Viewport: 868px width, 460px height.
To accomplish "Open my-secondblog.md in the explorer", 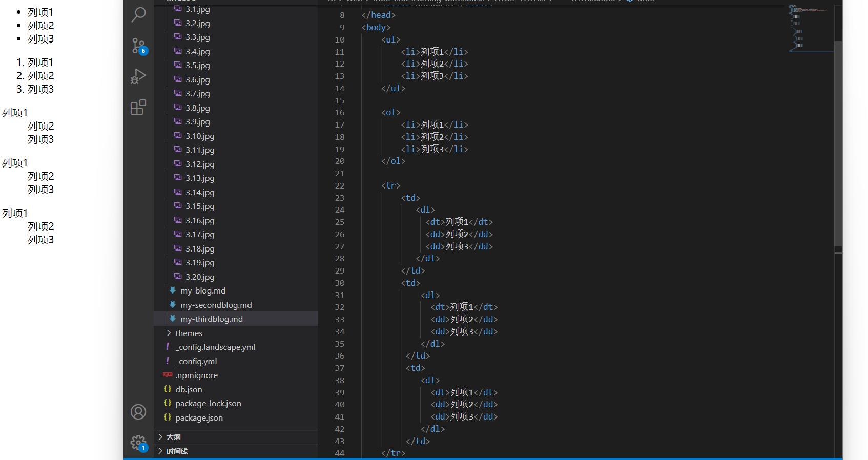I will click(x=216, y=305).
